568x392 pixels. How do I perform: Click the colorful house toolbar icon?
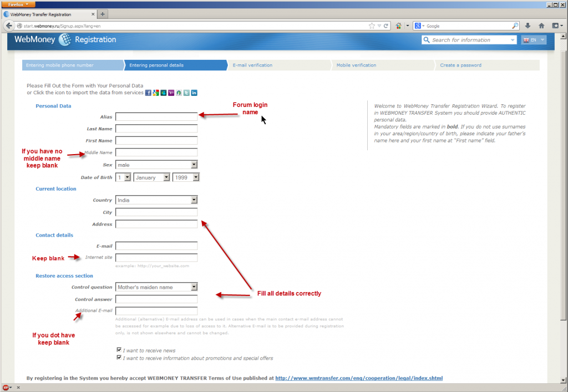click(398, 26)
